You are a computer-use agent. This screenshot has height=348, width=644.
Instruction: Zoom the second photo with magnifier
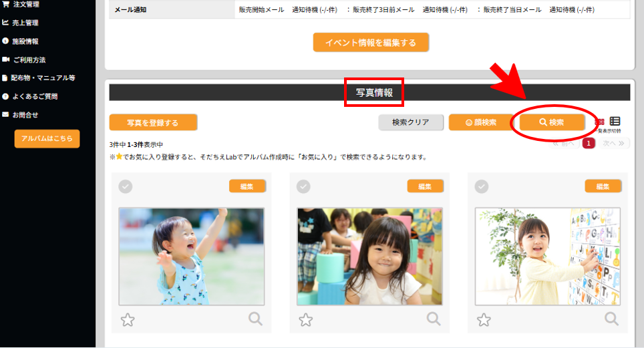[434, 319]
